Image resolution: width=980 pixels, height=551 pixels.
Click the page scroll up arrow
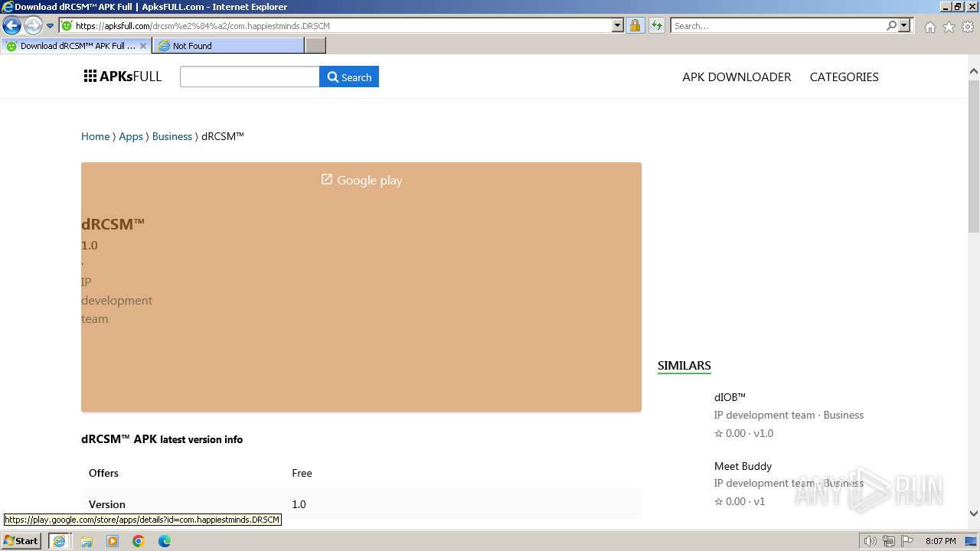pos(974,72)
